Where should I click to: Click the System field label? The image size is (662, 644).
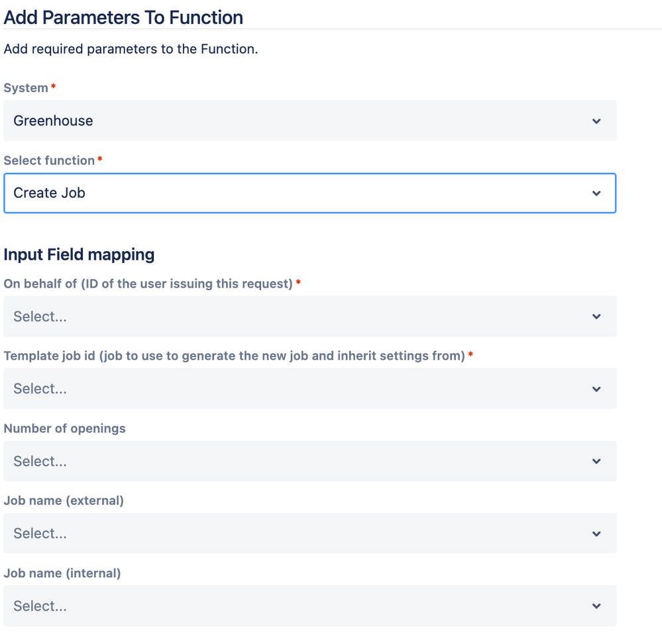click(x=26, y=88)
